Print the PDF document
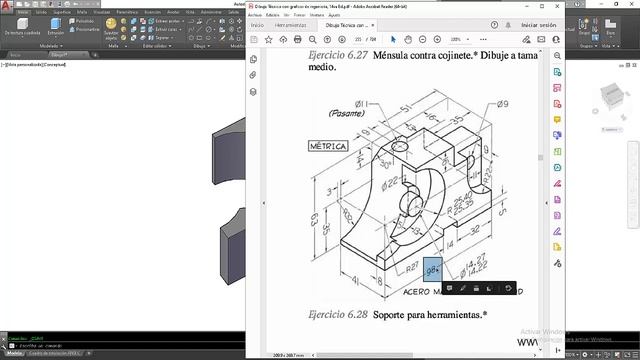 tap(298, 40)
